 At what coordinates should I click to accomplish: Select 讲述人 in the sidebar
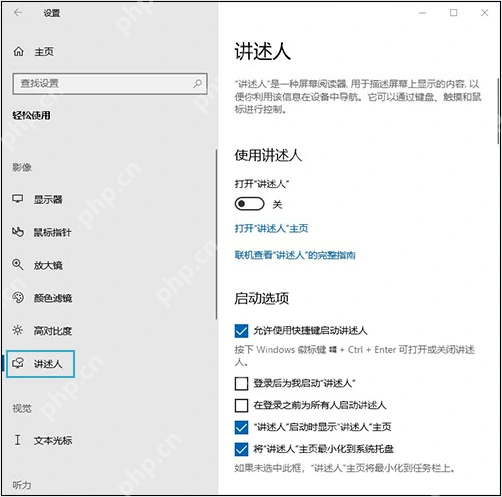[x=40, y=364]
